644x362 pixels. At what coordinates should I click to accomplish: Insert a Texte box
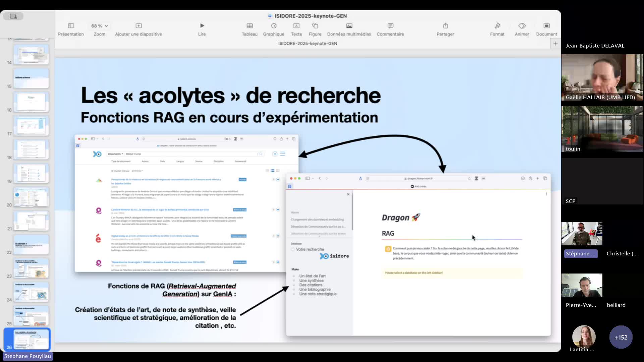pyautogui.click(x=297, y=29)
